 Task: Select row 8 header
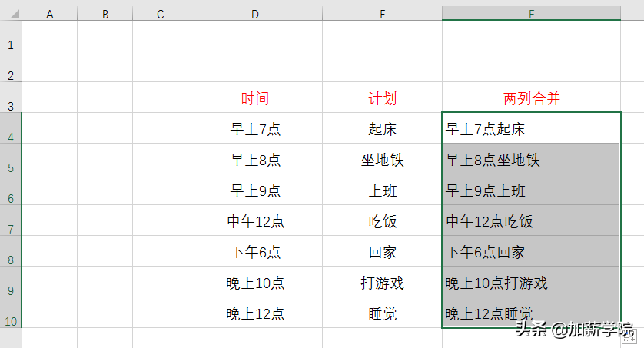(x=11, y=251)
